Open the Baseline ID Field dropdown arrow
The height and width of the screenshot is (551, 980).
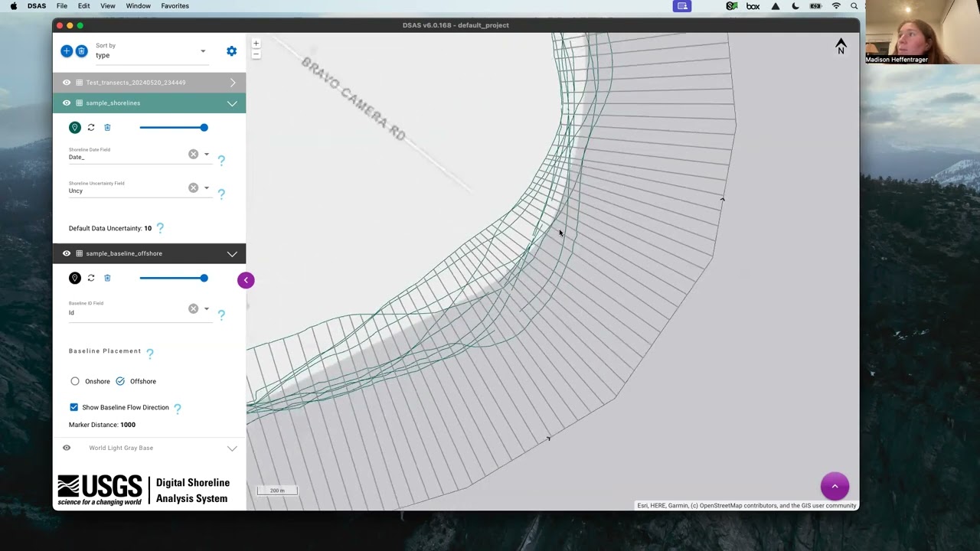click(x=206, y=309)
